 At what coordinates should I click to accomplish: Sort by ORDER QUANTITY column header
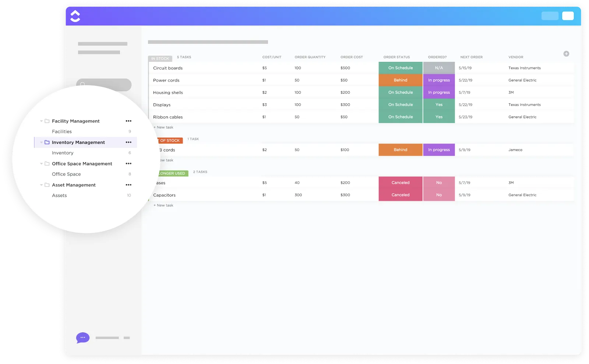310,57
